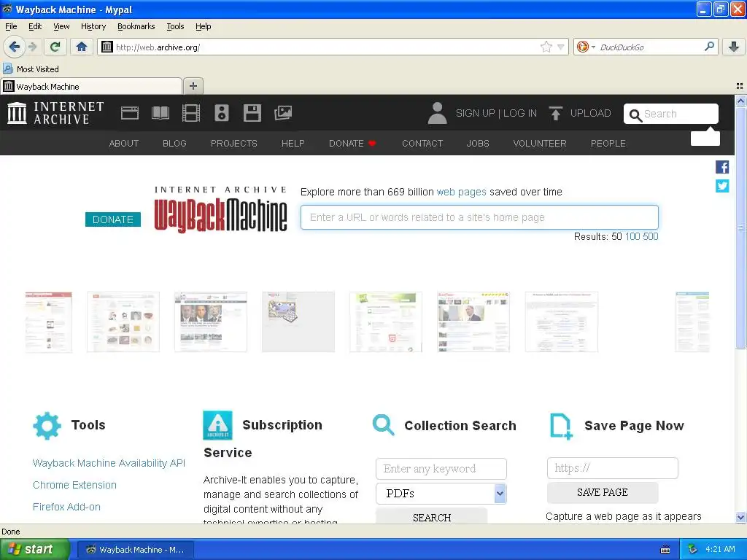Click the browser forward arrow
The height and width of the screenshot is (560, 747).
point(32,47)
